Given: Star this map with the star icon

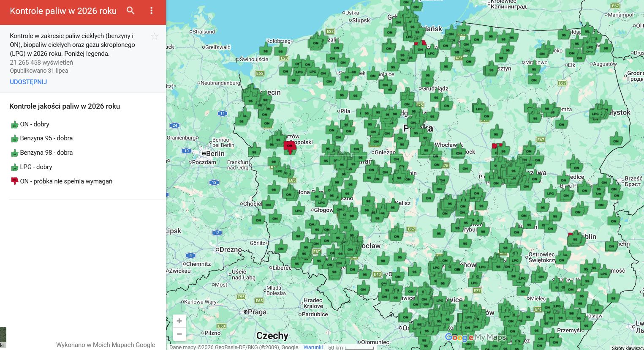Looking at the screenshot, I should click(x=155, y=36).
